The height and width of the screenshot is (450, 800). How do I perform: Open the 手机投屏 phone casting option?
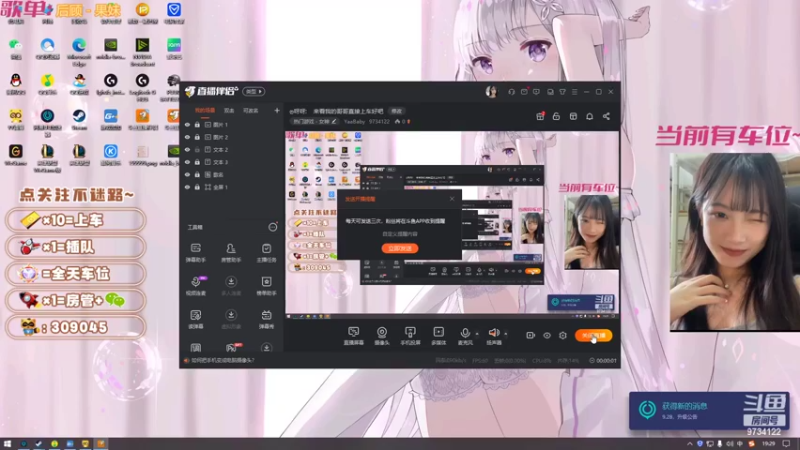coord(410,336)
